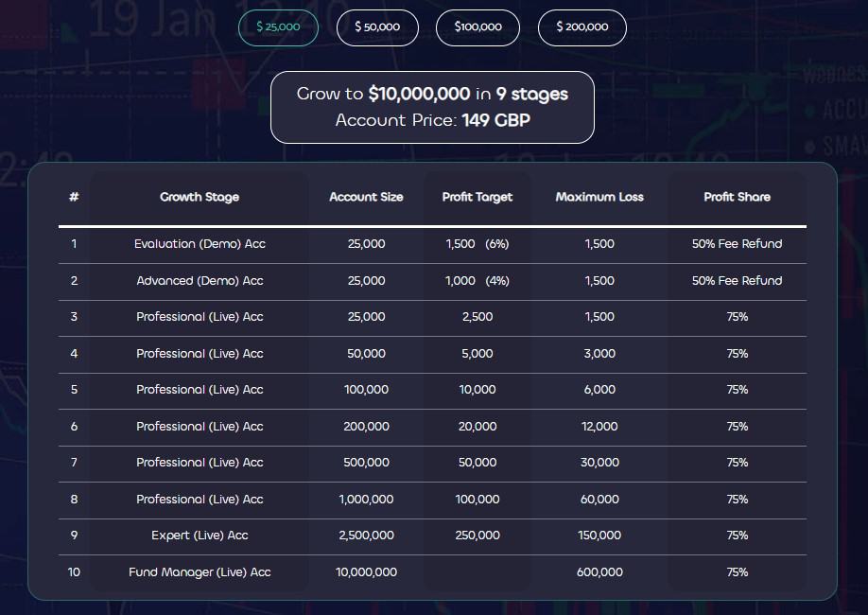
Task: Click the 600,000 maximum loss cell
Action: click(x=599, y=571)
